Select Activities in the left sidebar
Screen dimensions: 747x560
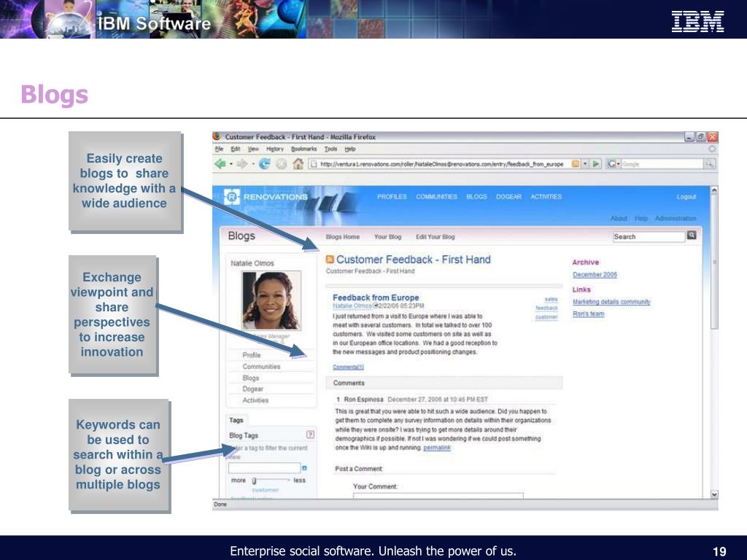click(x=255, y=400)
